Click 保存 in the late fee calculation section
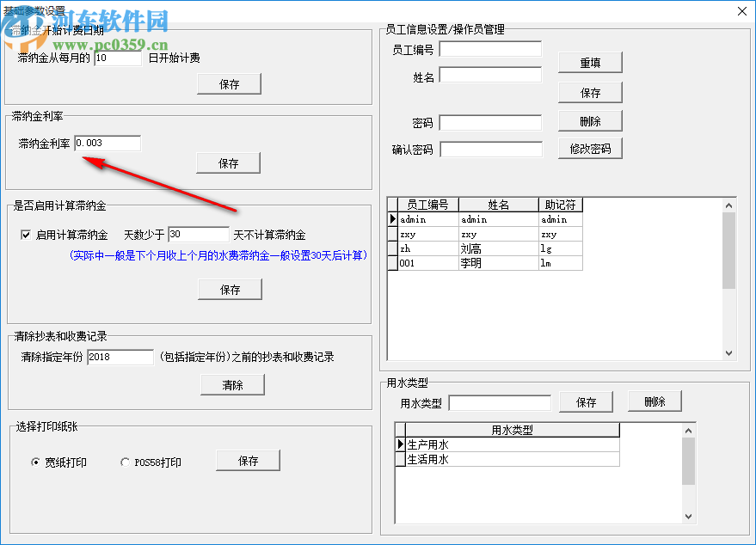Viewport: 756px width, 545px height. pos(230,289)
